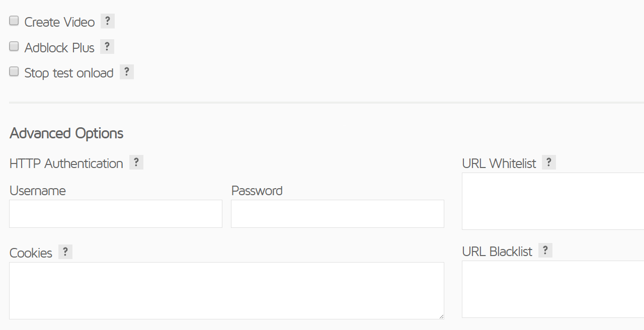Image resolution: width=644 pixels, height=330 pixels.
Task: Select the URL Blacklist text area
Action: click(x=552, y=289)
